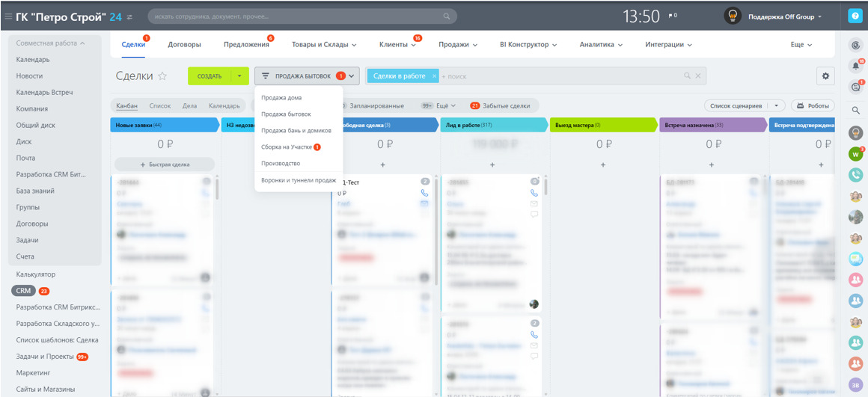Open the chat messages icon in right sidebar
Viewport: 868px width, 397px height.
pos(856,86)
